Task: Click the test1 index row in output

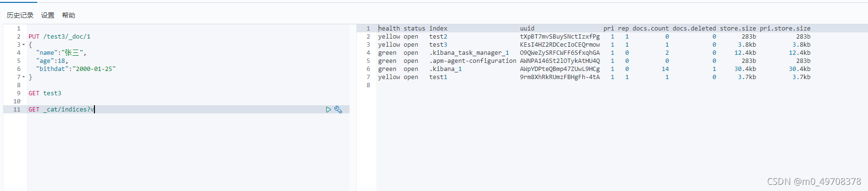Action: (x=594, y=77)
